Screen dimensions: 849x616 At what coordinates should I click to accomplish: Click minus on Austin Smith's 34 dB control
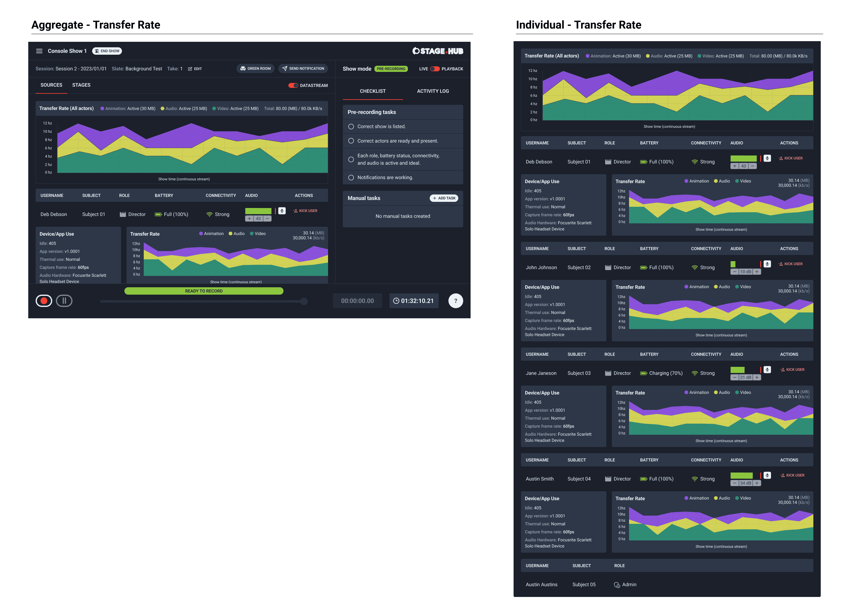[735, 483]
